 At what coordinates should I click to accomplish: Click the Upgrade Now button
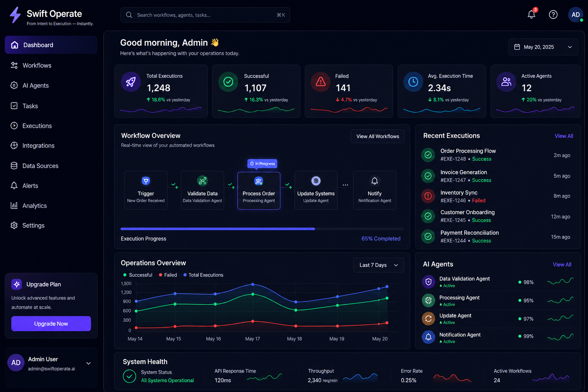pos(51,323)
